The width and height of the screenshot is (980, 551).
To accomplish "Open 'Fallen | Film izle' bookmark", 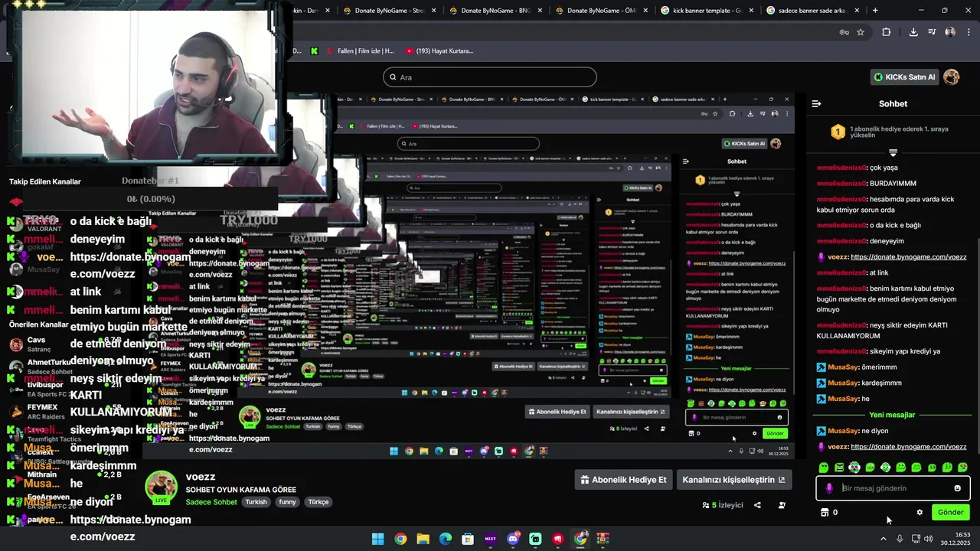I will coord(360,51).
